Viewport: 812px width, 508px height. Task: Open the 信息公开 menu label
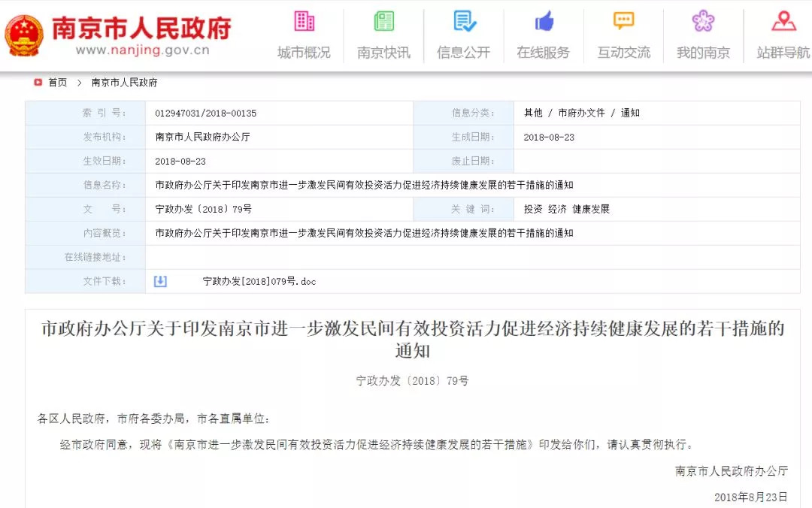[463, 53]
